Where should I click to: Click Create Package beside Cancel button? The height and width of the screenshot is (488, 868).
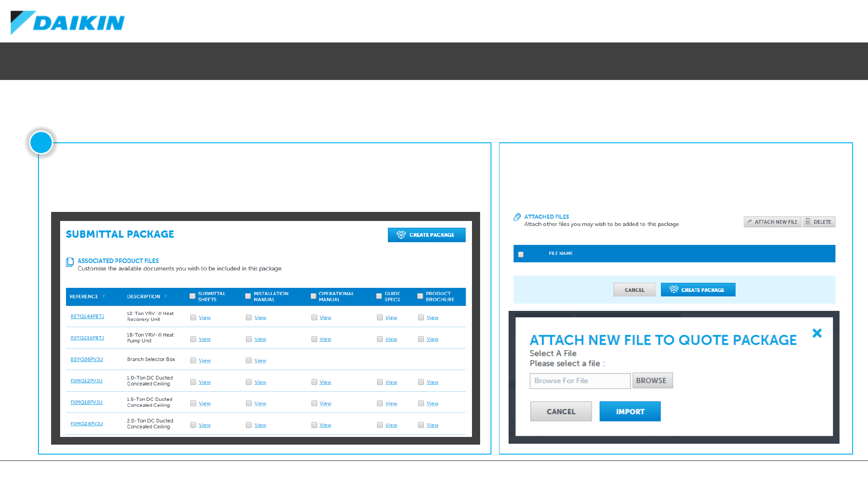click(x=698, y=290)
